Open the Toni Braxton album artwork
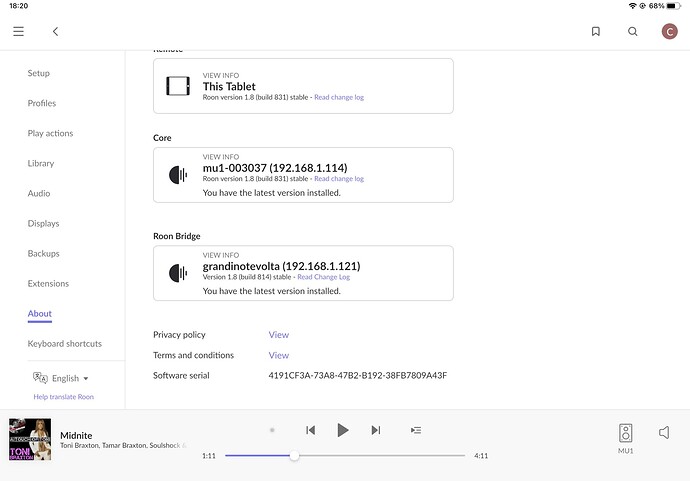This screenshot has width=690, height=481. point(30,439)
